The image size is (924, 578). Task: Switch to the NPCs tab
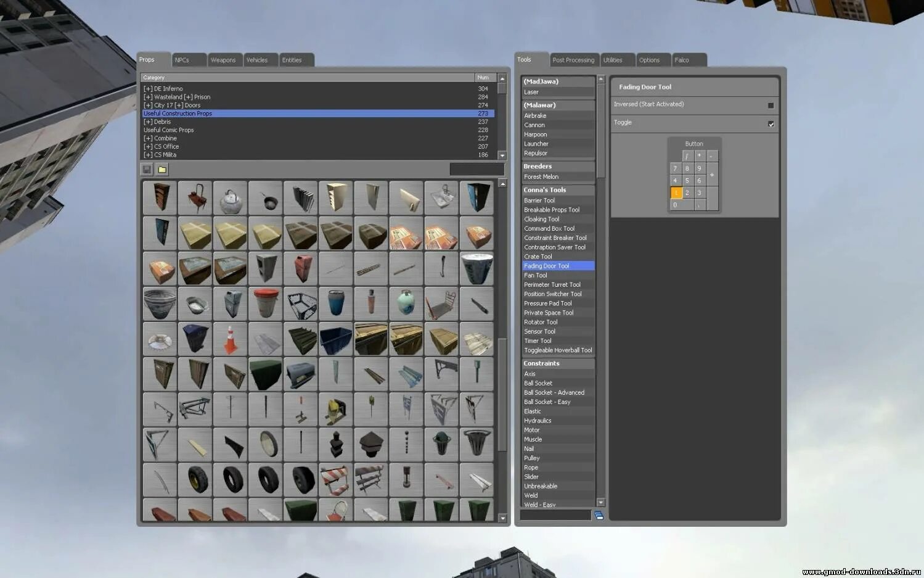coord(189,60)
